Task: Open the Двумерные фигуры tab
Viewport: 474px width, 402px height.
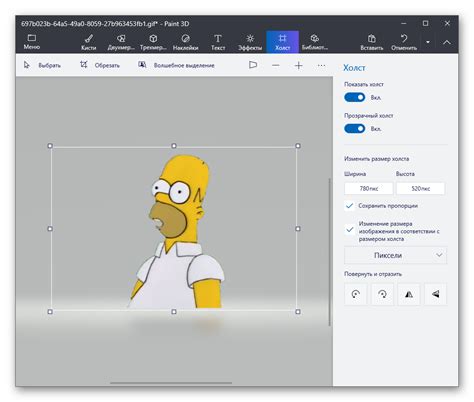Action: coord(121,42)
